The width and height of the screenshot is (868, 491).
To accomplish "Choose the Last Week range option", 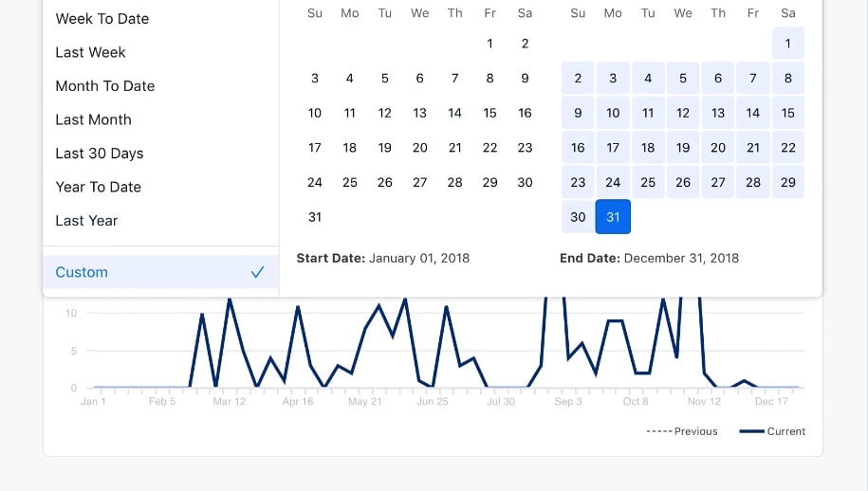I will (90, 52).
